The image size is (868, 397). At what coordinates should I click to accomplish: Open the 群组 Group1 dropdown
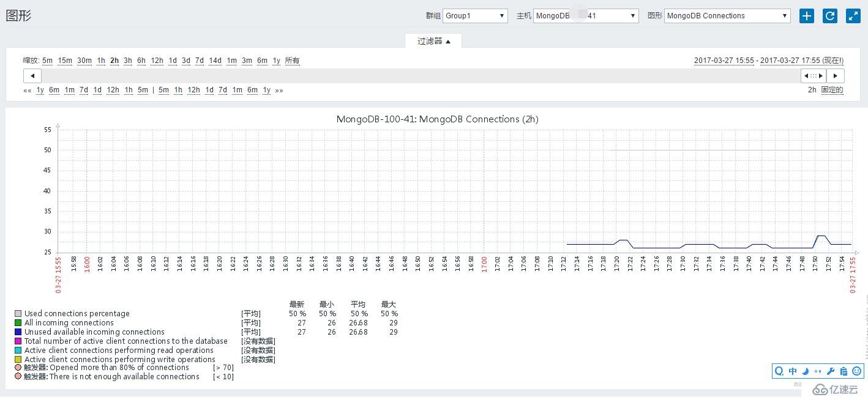(x=475, y=16)
